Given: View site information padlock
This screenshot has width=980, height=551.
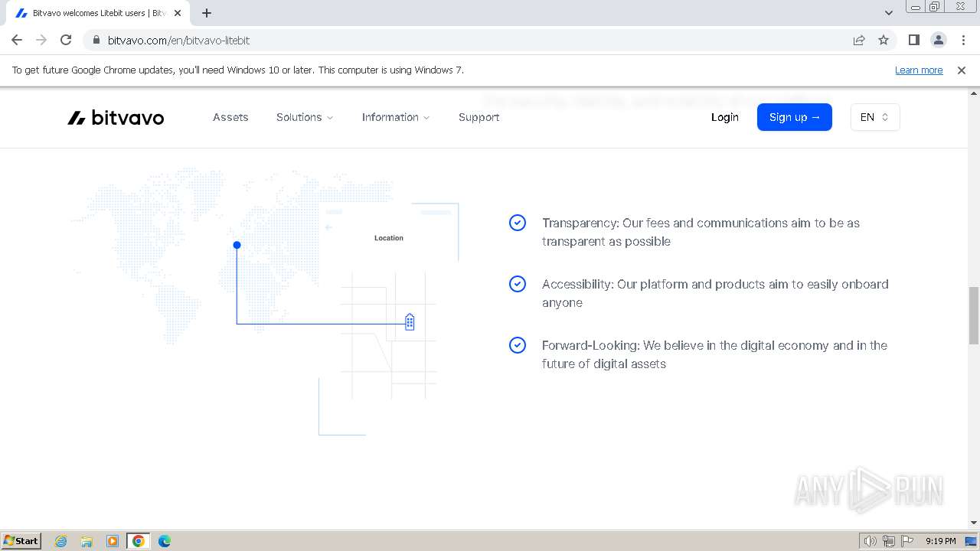Looking at the screenshot, I should click(x=96, y=40).
